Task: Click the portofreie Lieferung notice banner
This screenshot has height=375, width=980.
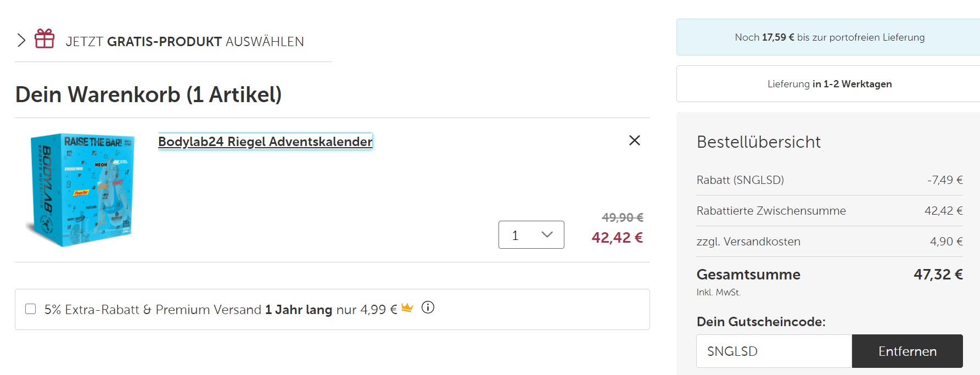Action: [829, 37]
